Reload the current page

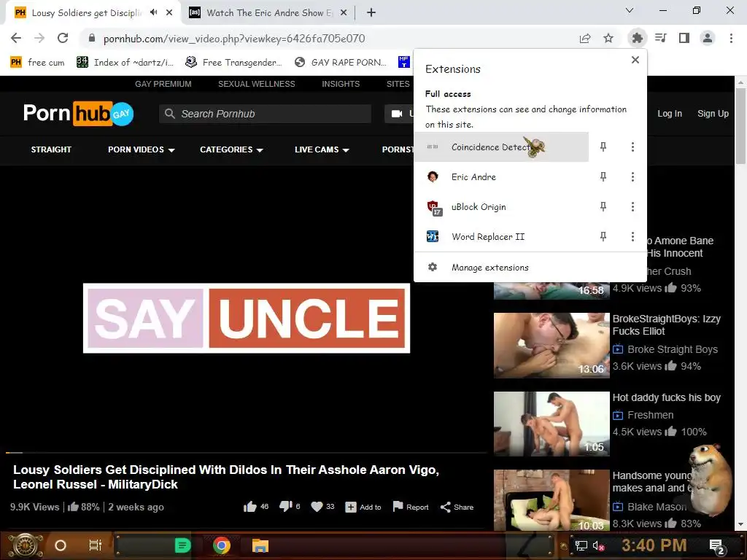(x=63, y=38)
